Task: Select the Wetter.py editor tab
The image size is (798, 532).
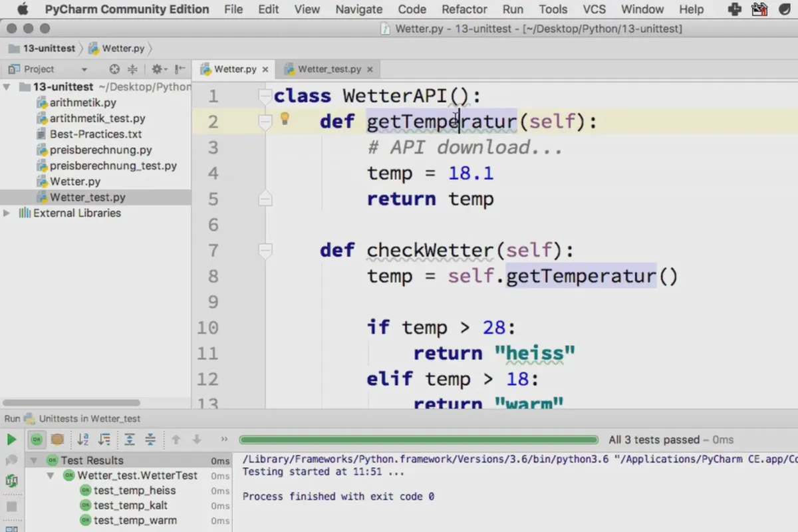Action: 234,69
